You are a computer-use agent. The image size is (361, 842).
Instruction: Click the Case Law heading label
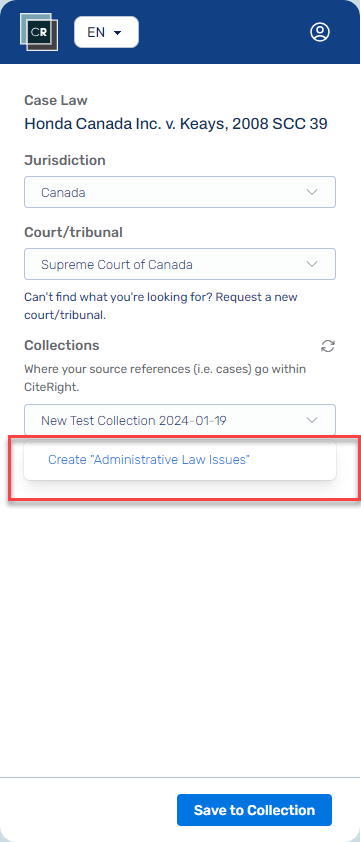tap(56, 100)
